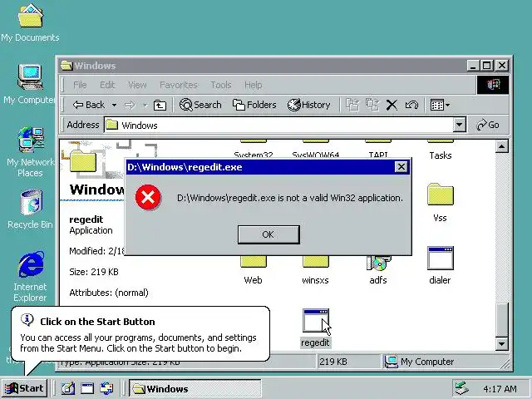Open the Help menu
Image resolution: width=532 pixels, height=399 pixels.
point(253,85)
